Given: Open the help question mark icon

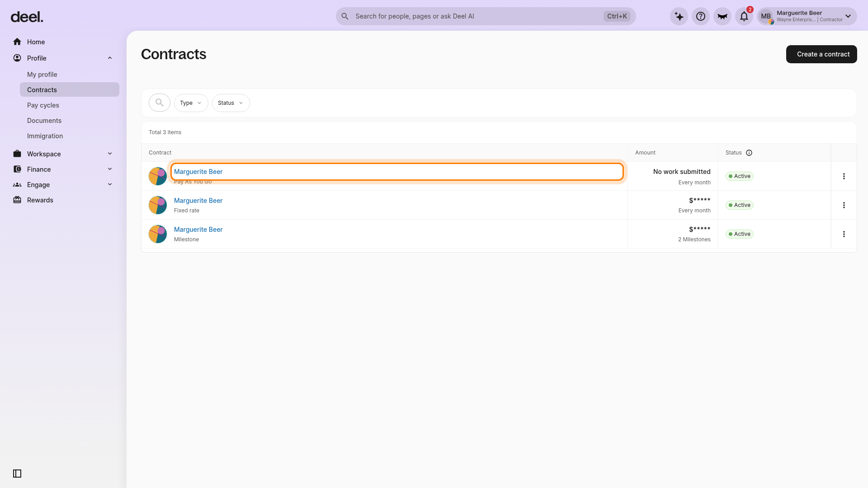Looking at the screenshot, I should coord(701,16).
